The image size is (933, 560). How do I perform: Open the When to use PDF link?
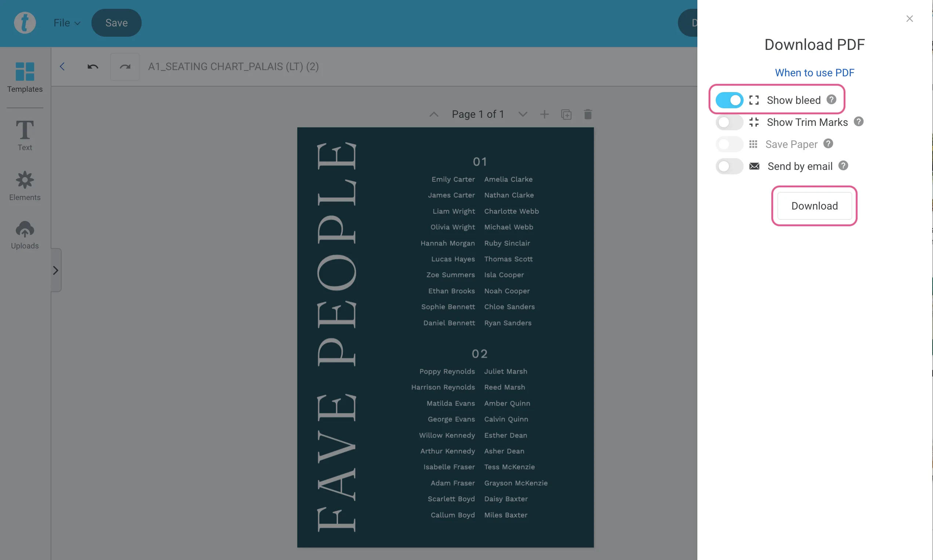[814, 72]
